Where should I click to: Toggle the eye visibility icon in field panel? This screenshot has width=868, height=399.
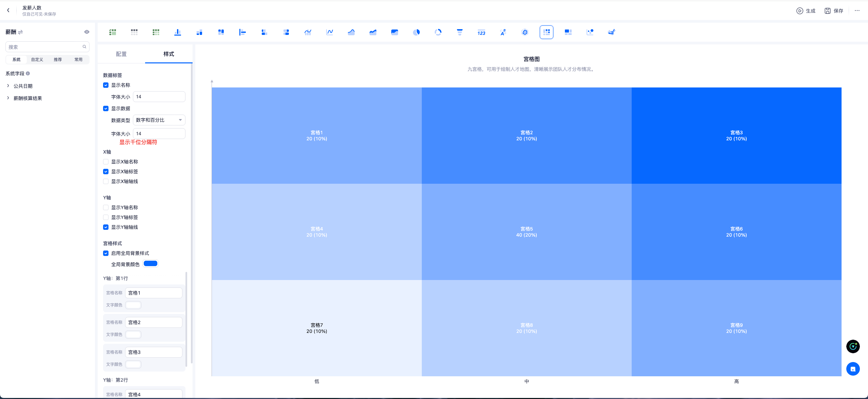[87, 32]
